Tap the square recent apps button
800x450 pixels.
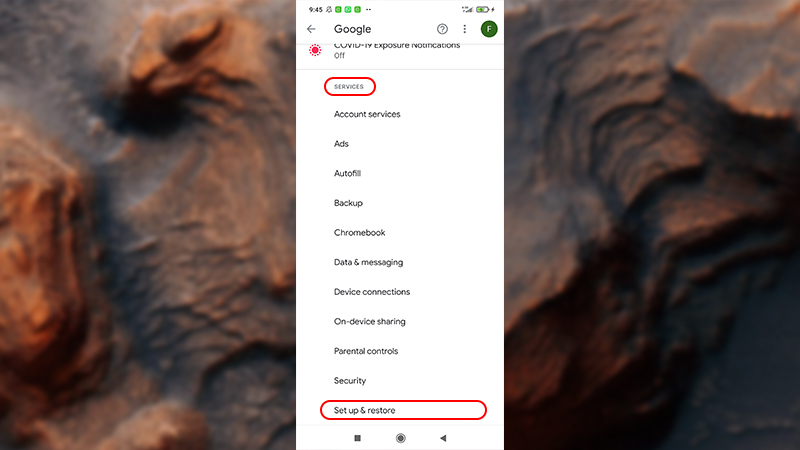click(x=358, y=438)
